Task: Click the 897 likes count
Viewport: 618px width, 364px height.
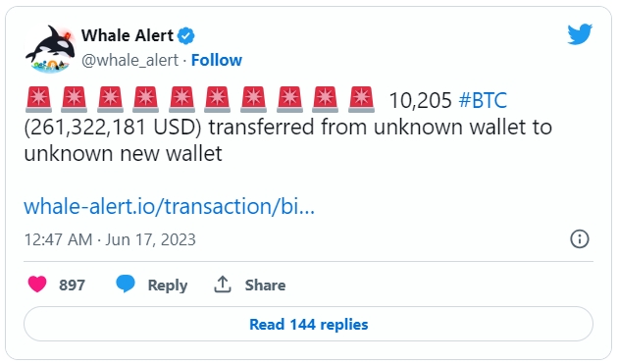Action: (73, 285)
